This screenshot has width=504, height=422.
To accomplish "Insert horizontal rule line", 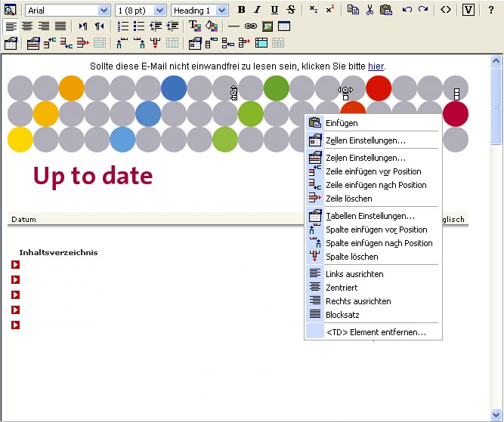I will pyautogui.click(x=233, y=26).
